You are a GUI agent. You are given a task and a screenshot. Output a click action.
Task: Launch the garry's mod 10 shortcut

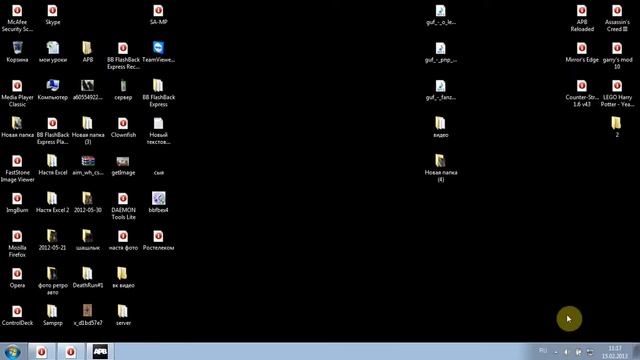pos(617,56)
